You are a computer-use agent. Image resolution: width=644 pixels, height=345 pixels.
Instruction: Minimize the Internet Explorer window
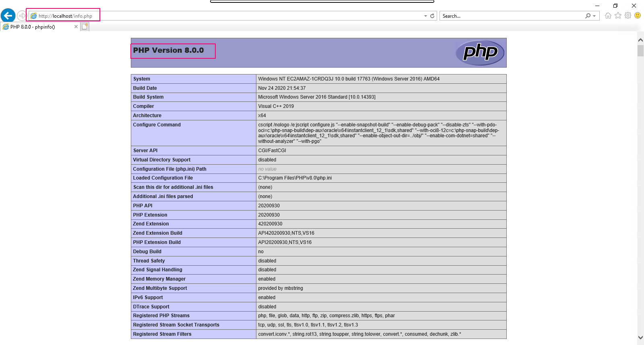coord(597,6)
